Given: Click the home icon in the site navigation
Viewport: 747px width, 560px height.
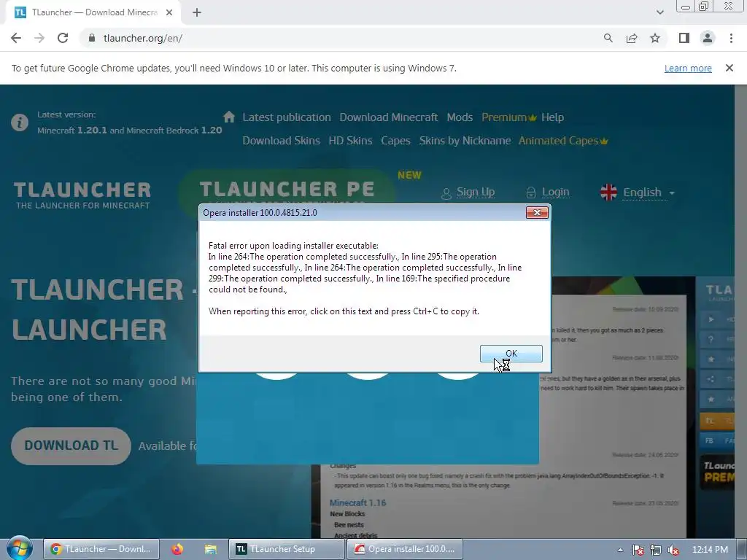Looking at the screenshot, I should (228, 117).
